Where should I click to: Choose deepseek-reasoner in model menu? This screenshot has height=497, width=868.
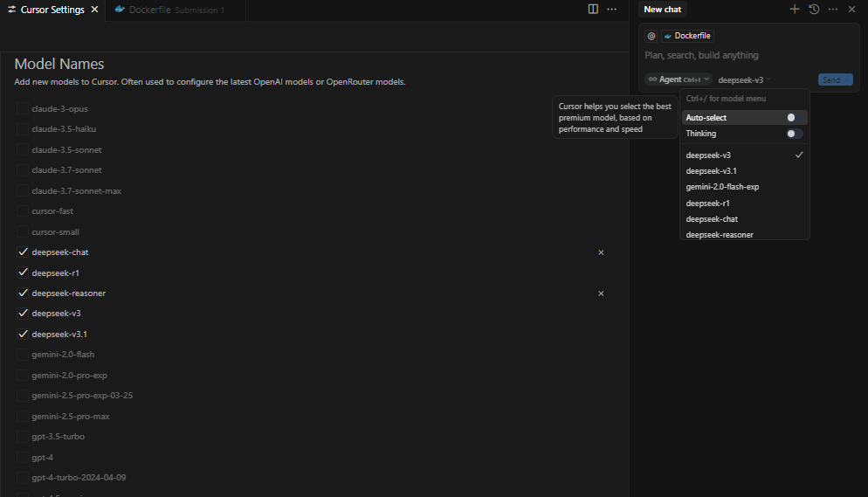pos(745,234)
